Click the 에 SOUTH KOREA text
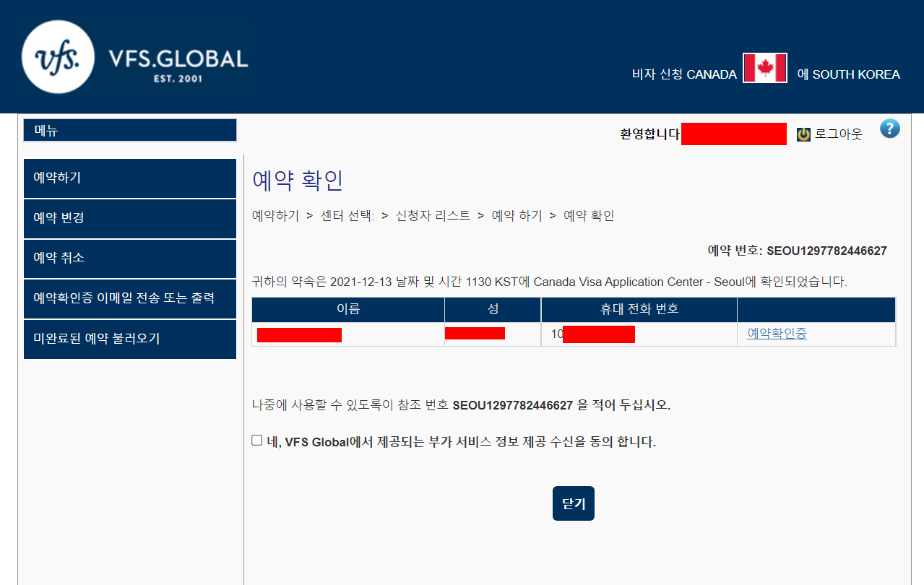Viewport: 924px width, 585px height. tap(849, 74)
